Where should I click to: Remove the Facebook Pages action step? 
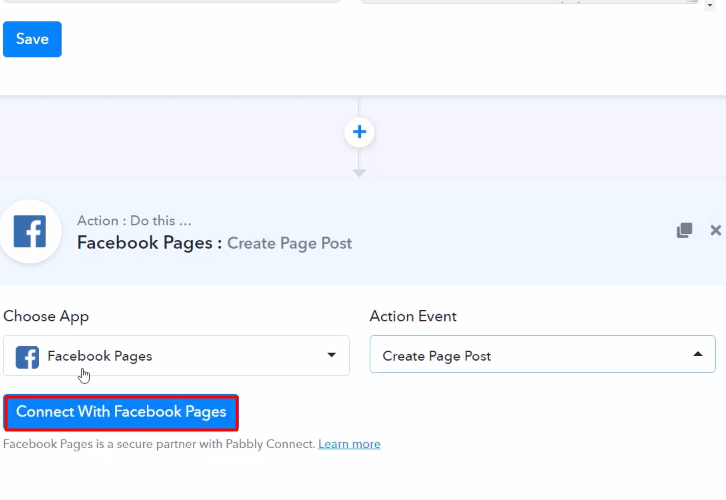pos(715,230)
